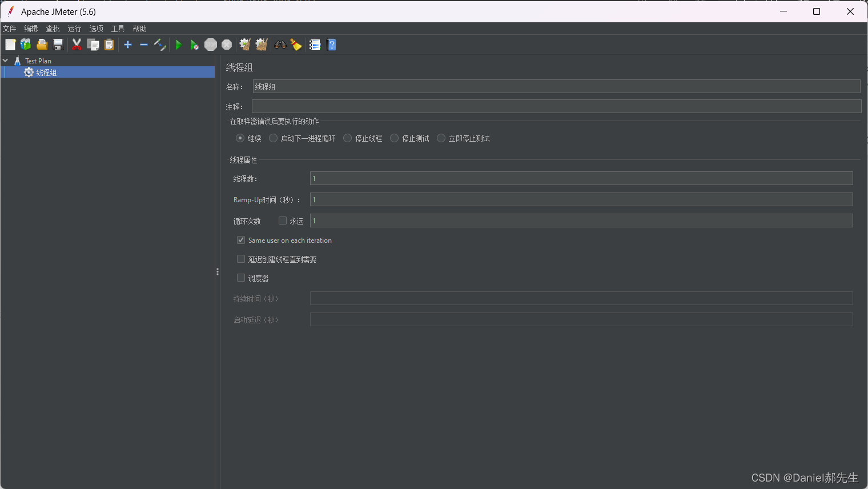
Task: Click the 启动延迟（秒） input field
Action: [x=581, y=319]
